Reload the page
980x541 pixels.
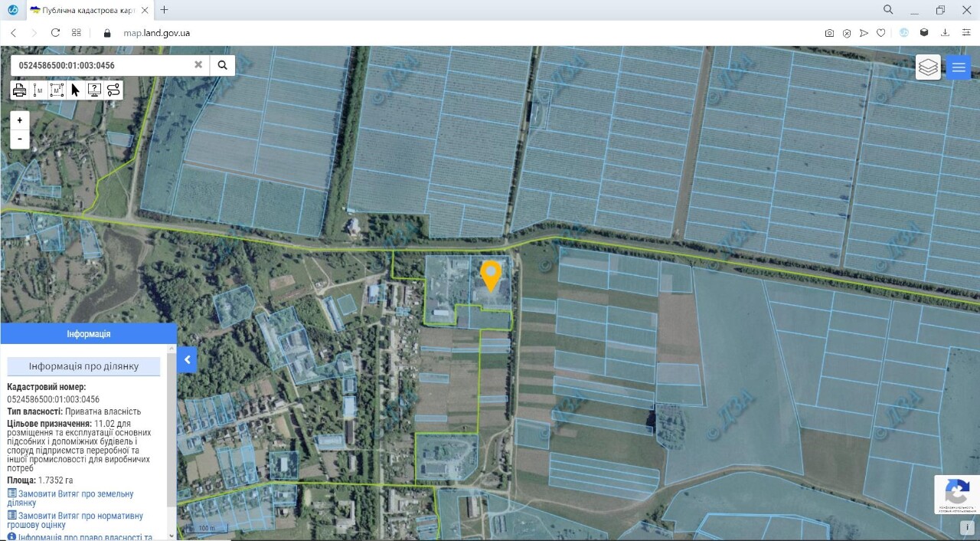(x=55, y=33)
